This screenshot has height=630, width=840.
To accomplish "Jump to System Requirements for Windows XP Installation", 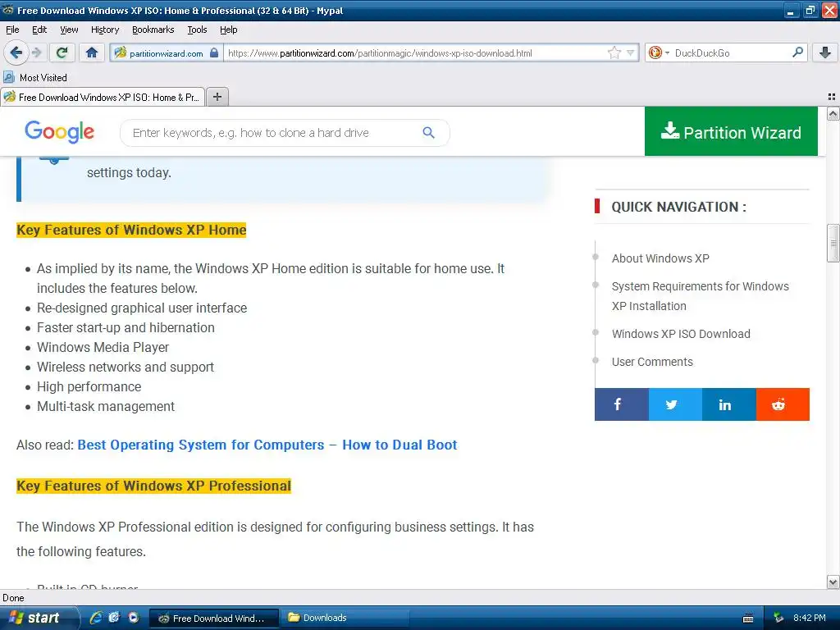I will [x=701, y=295].
